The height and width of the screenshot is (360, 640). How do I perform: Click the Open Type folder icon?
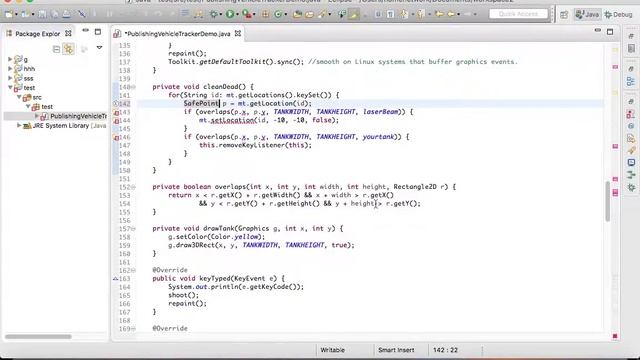(x=298, y=14)
